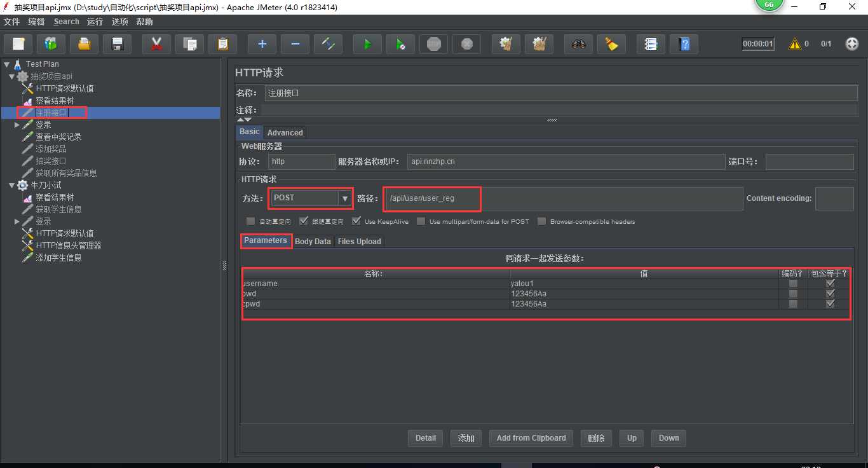Click the Clear results icon

[506, 44]
